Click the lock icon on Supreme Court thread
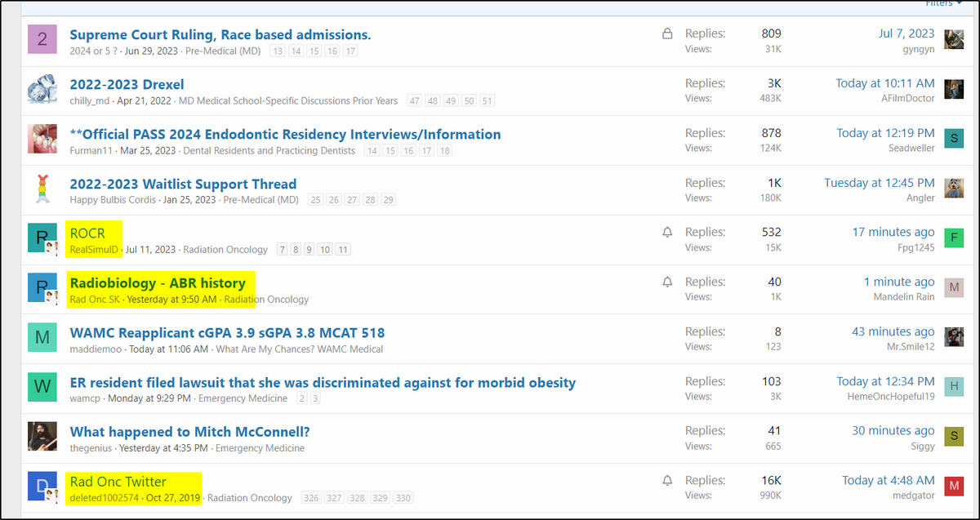 click(x=667, y=34)
